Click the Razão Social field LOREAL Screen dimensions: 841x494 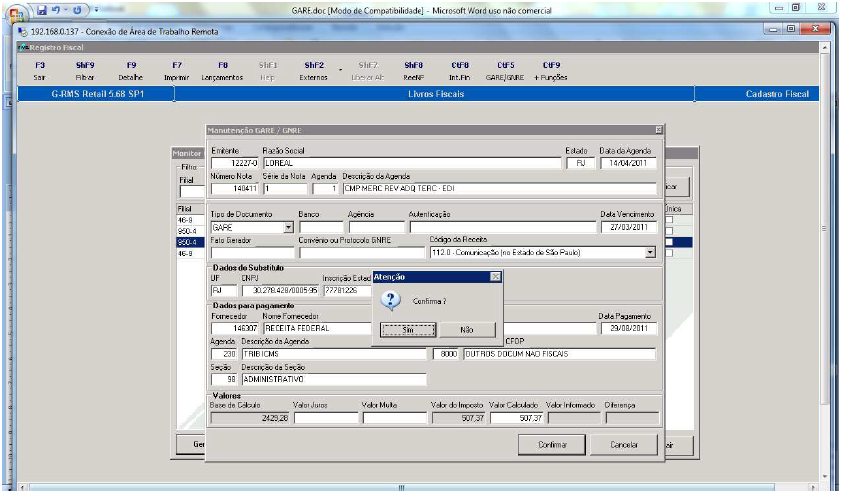coord(412,163)
